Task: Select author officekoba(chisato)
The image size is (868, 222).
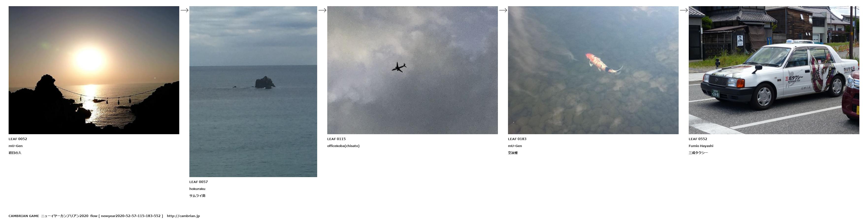Action: click(x=343, y=146)
